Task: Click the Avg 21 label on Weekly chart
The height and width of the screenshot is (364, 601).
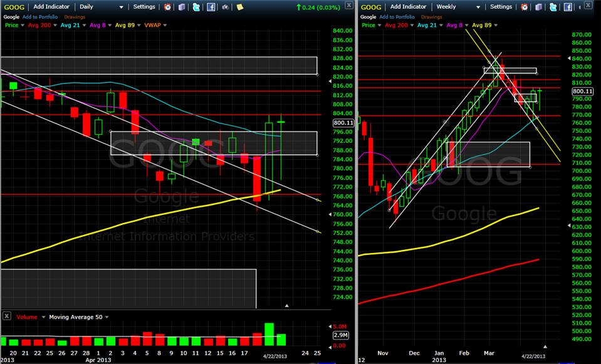Action: pyautogui.click(x=427, y=25)
